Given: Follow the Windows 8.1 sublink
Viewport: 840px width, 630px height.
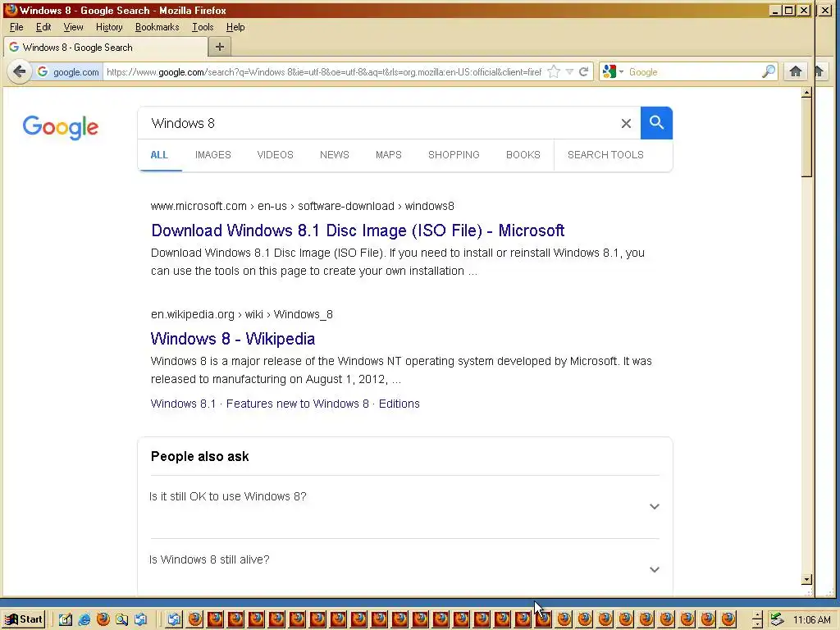Looking at the screenshot, I should click(x=183, y=404).
